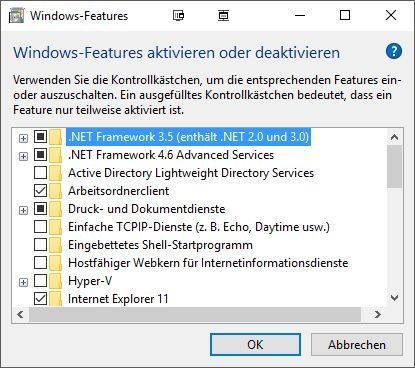Screen dimensions: 415x368
Task: Select Hostfähiger Webkern für Internetinformationsdienste entry
Action: coord(208,263)
